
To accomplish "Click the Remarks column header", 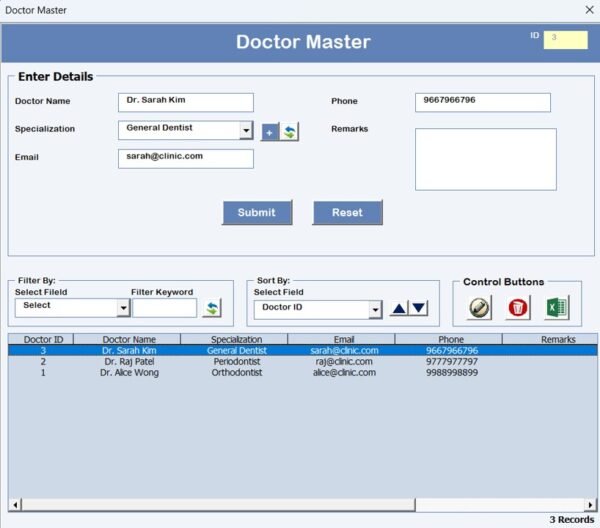I will tap(550, 339).
